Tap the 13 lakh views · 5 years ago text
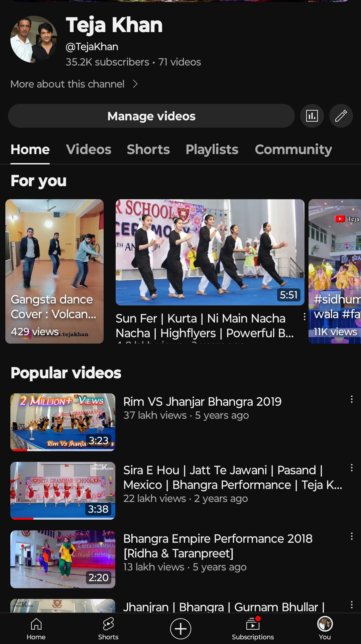The image size is (361, 644). pos(185,567)
